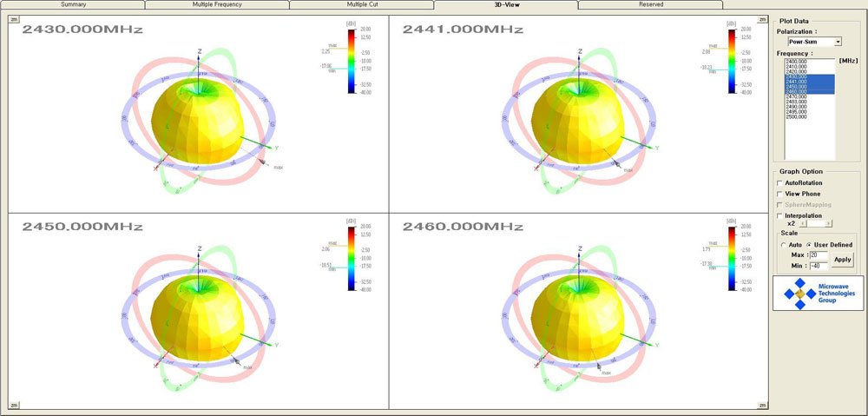Select 2500.000 in the Frequency list

coord(811,116)
